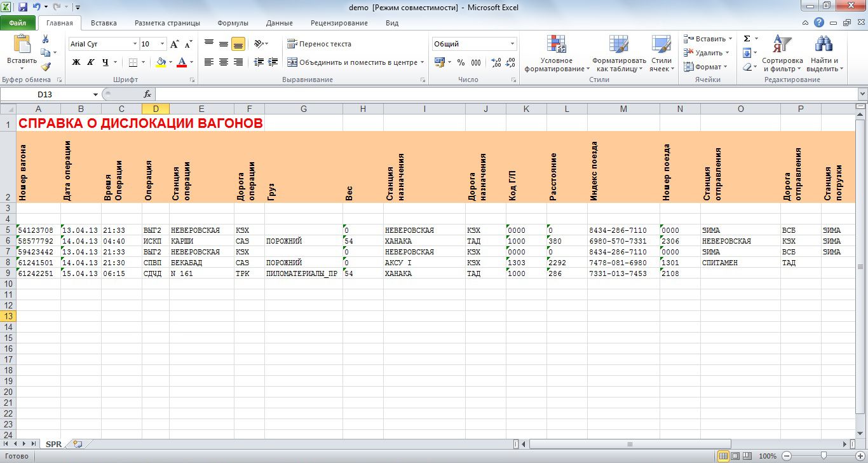The width and height of the screenshot is (868, 463).
Task: Click the insert new worksheet icon
Action: [x=78, y=444]
